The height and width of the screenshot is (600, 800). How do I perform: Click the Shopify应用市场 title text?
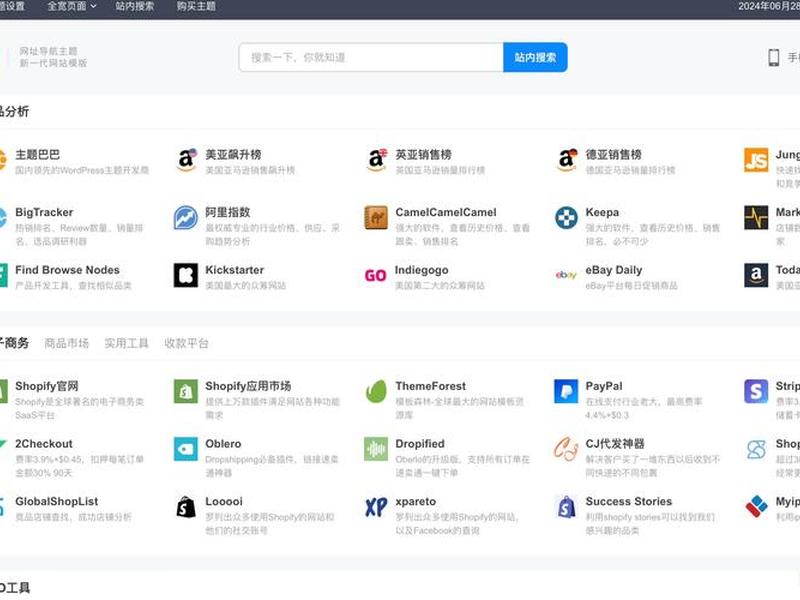coord(248,386)
